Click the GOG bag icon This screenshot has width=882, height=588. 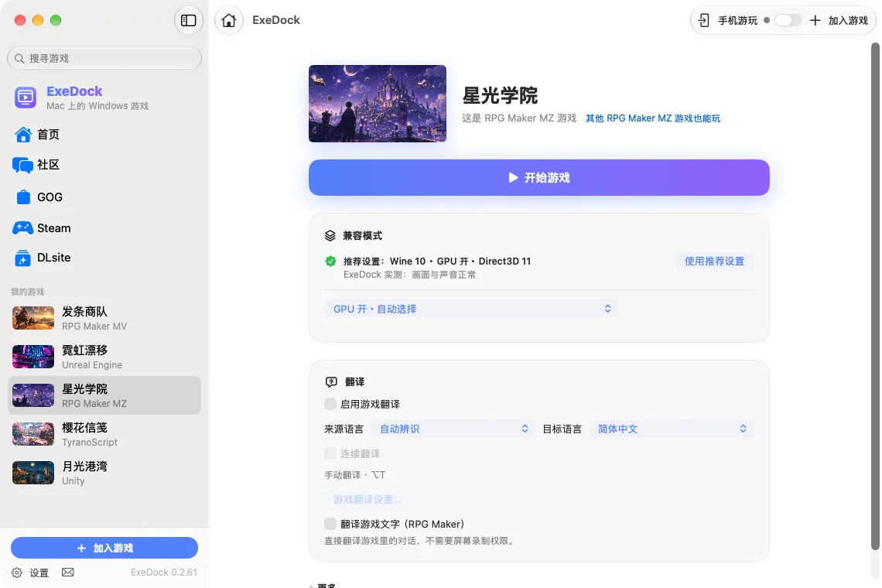23,197
